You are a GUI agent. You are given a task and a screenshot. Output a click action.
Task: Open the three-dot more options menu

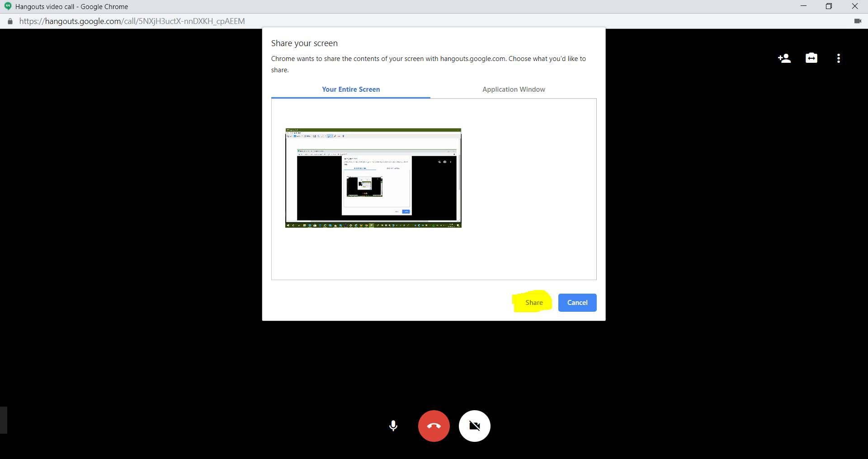coord(839,58)
